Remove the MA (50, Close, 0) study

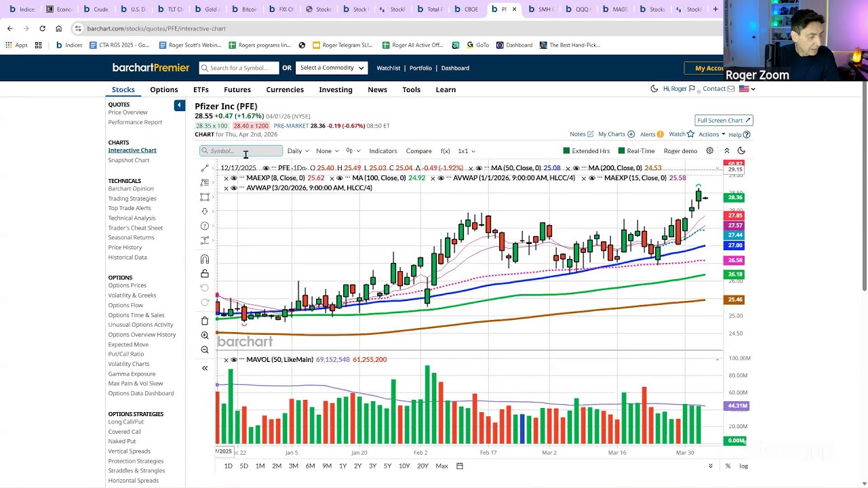(471, 168)
